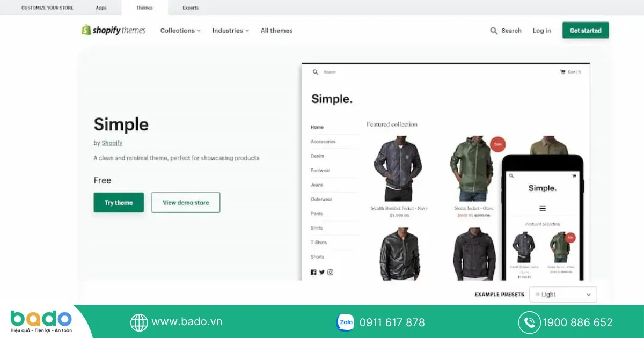Click the Simple. store title in preview
644x338 pixels.
pos(332,99)
